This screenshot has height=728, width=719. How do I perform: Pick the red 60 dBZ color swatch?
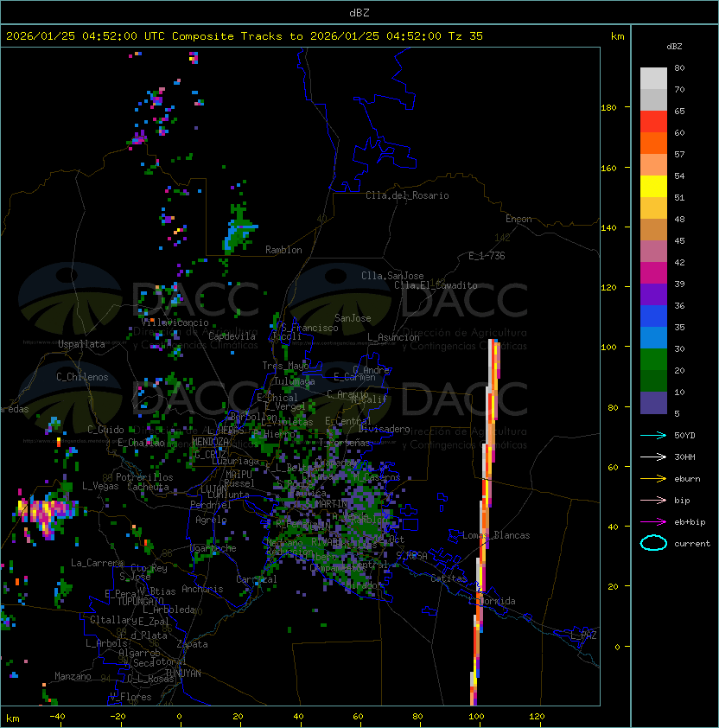pyautogui.click(x=653, y=122)
